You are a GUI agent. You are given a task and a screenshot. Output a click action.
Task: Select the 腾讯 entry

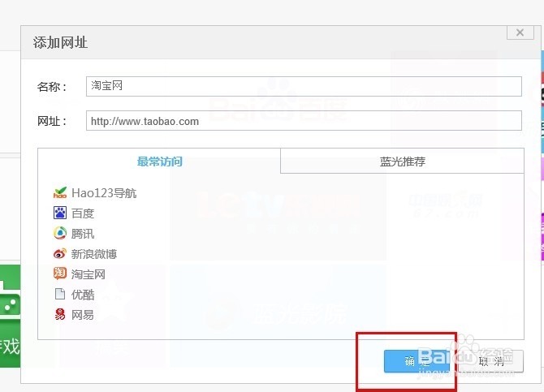[x=83, y=234]
